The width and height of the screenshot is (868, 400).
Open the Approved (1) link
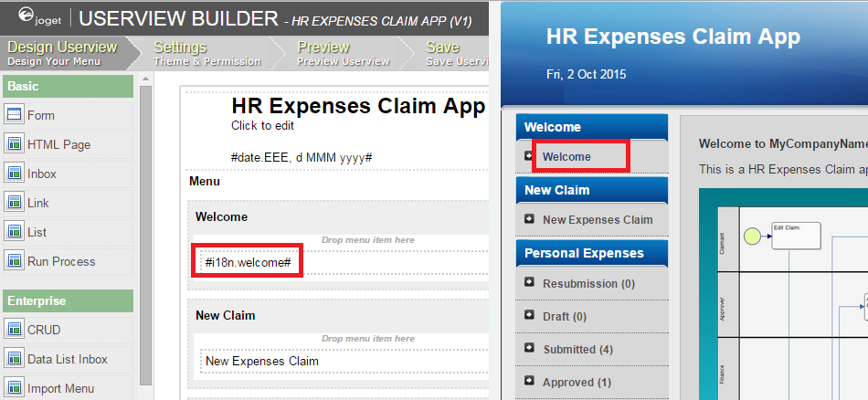[577, 383]
